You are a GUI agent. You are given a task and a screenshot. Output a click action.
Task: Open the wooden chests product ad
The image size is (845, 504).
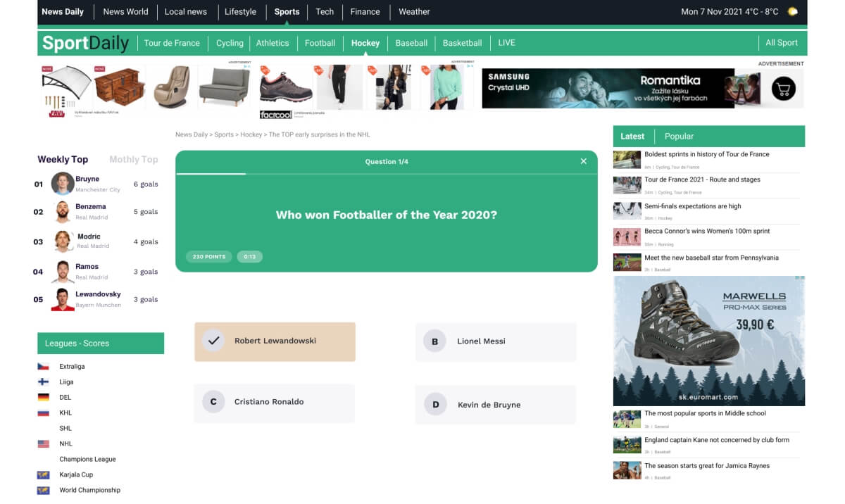point(118,87)
